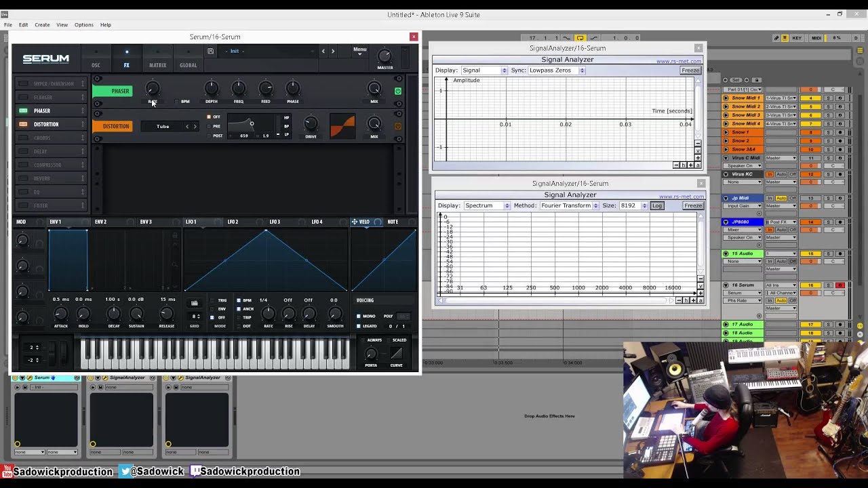The height and width of the screenshot is (488, 868).
Task: Click the arrangement loop switch in transport
Action: [x=580, y=38]
